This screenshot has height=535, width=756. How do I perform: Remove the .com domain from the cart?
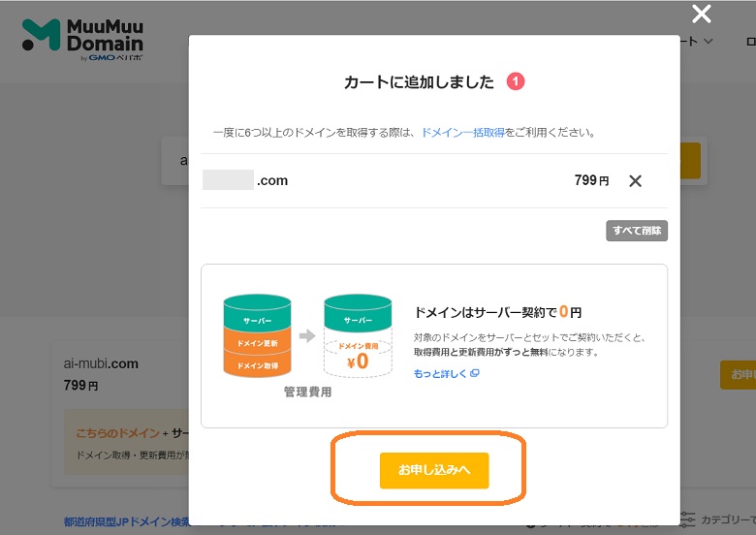tap(635, 181)
